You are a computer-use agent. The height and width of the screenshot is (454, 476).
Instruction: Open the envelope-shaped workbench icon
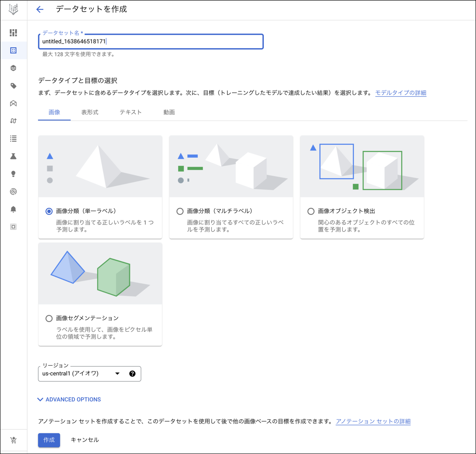(x=13, y=104)
